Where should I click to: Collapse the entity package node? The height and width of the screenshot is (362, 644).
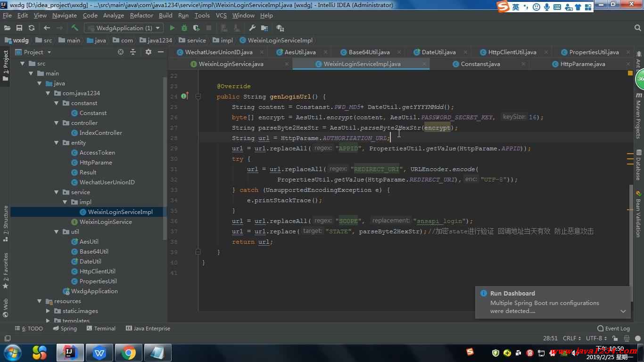[x=56, y=143]
